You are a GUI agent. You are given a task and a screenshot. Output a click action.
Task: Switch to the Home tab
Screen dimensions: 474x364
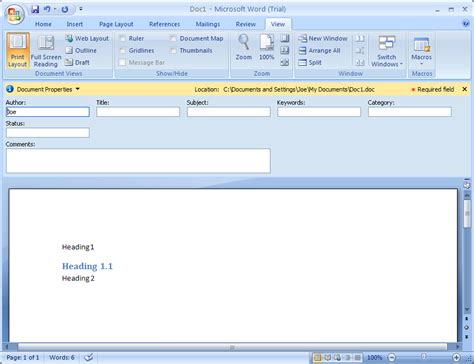pos(43,24)
